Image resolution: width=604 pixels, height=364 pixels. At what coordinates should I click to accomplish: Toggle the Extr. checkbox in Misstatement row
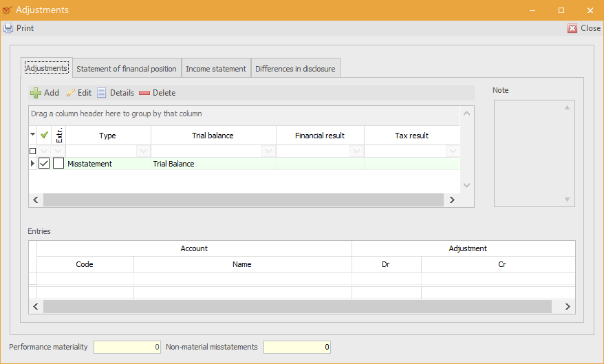pos(58,163)
